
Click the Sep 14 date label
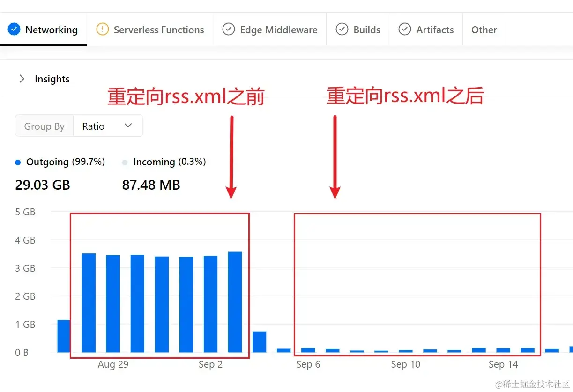(503, 364)
